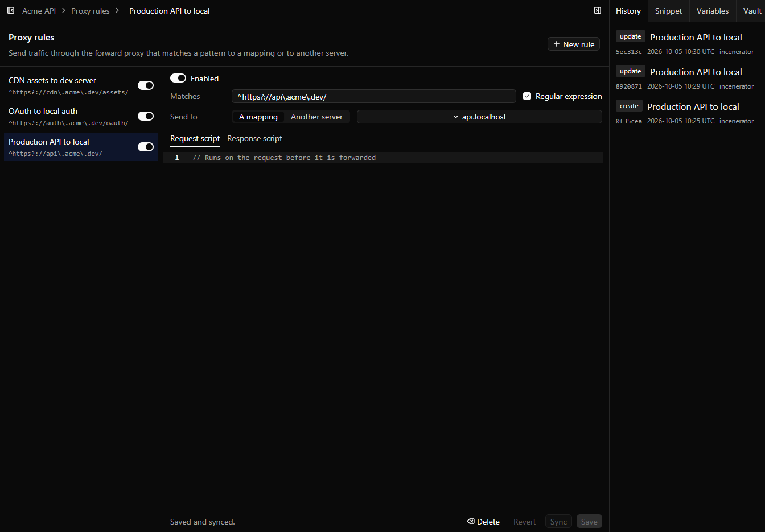Select the Another server option
Viewport: 765px width, 532px height.
[316, 117]
